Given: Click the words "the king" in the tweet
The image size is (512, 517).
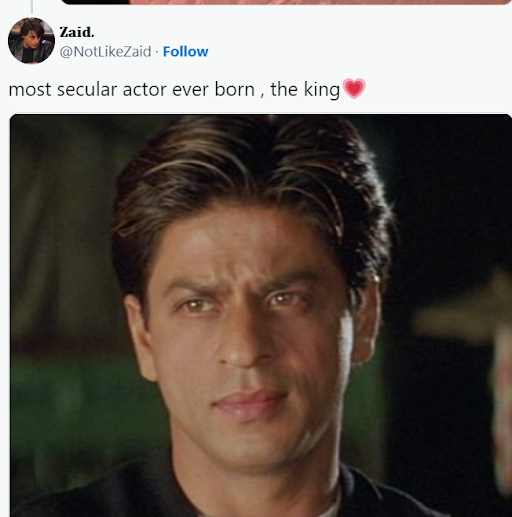Looking at the screenshot, I should (x=305, y=90).
